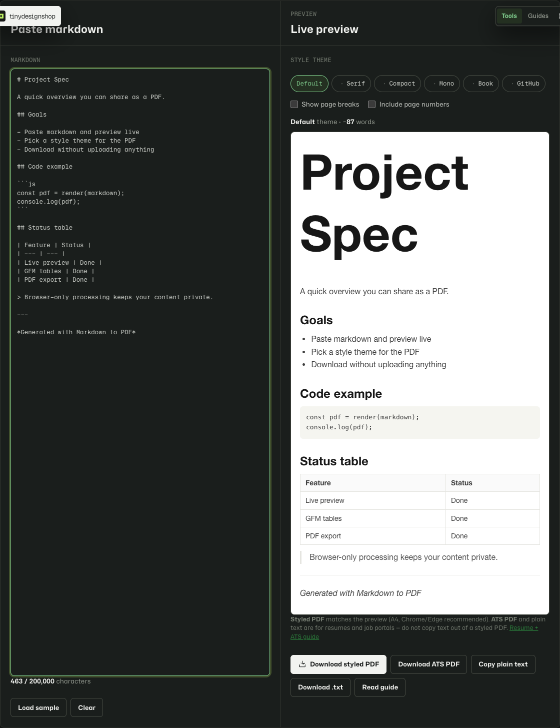
Task: Open the Tools tab
Action: 509,16
